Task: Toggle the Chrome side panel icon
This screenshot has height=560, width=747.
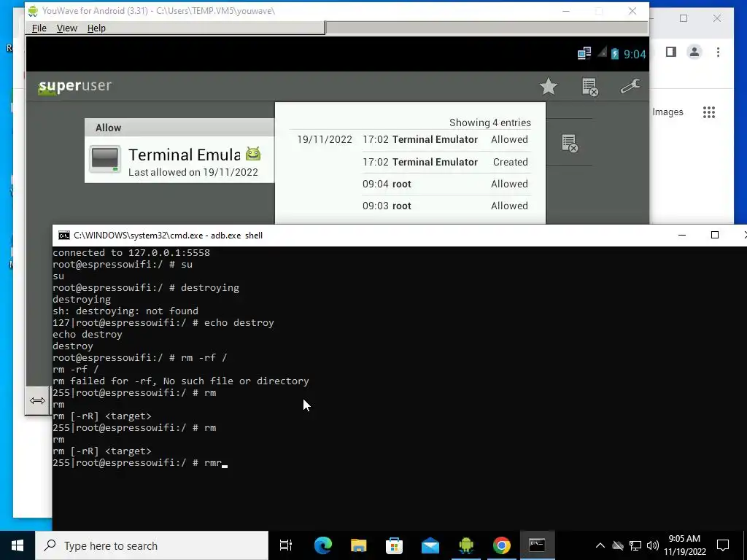Action: pyautogui.click(x=671, y=52)
